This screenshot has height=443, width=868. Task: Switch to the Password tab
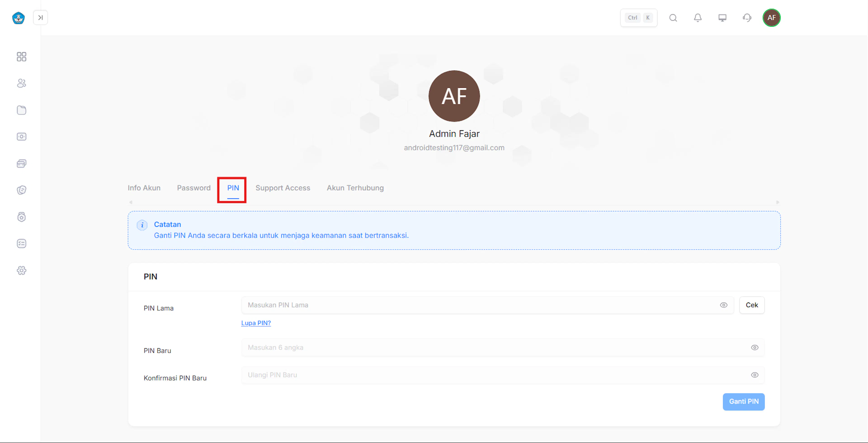[194, 188]
